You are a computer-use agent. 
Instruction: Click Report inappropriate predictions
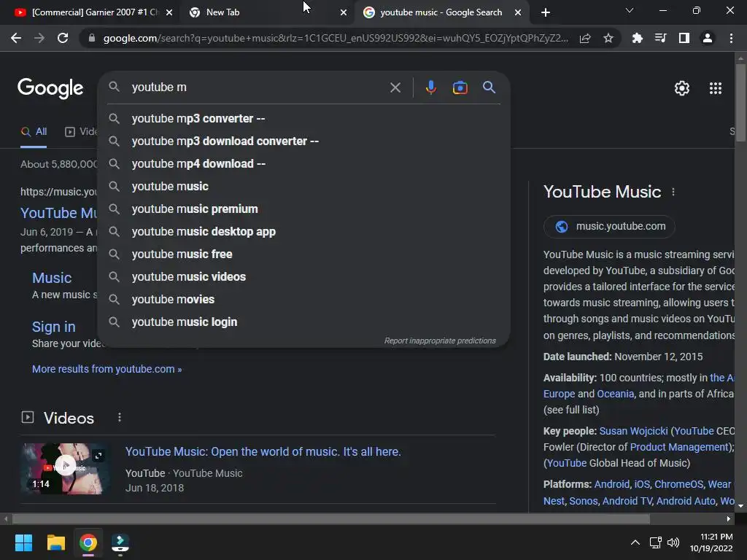tap(440, 341)
